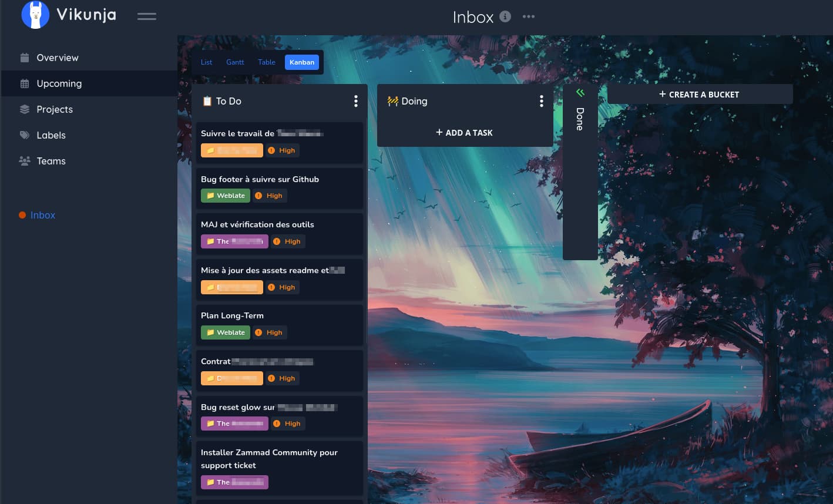
Task: Switch to the Table view tab
Action: coord(267,62)
